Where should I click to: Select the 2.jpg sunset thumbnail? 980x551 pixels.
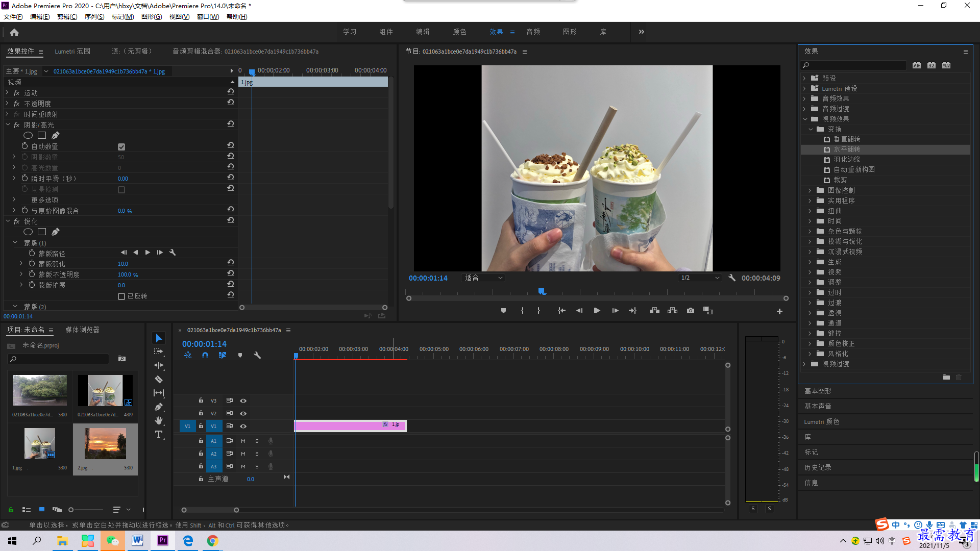click(x=105, y=443)
